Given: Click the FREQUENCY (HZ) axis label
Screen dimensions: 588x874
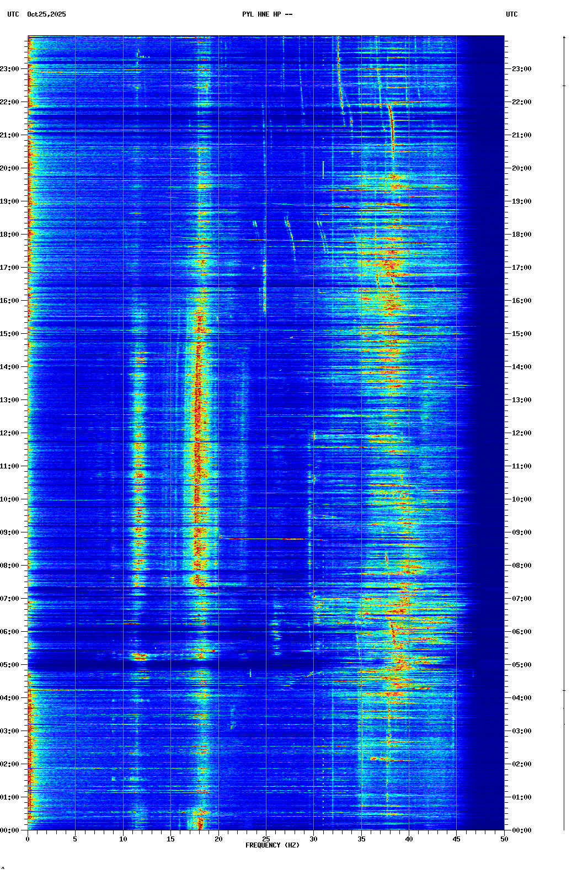Looking at the screenshot, I should (x=272, y=845).
